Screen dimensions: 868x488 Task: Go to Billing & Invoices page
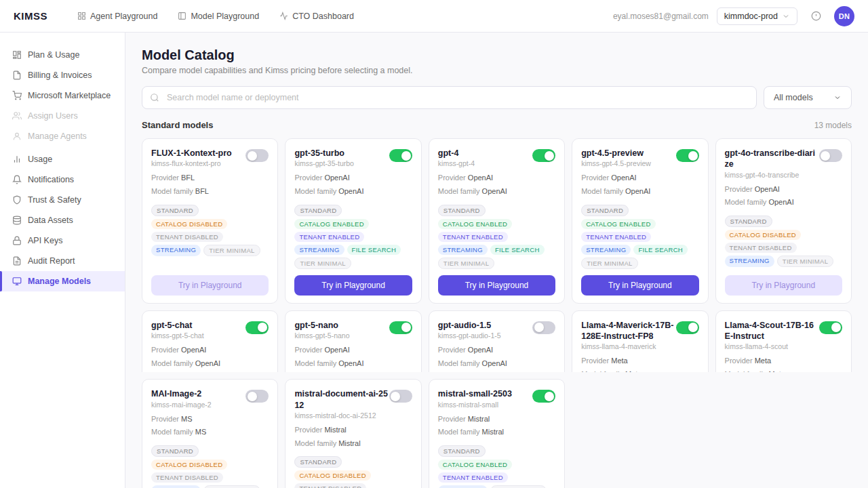pos(62,75)
